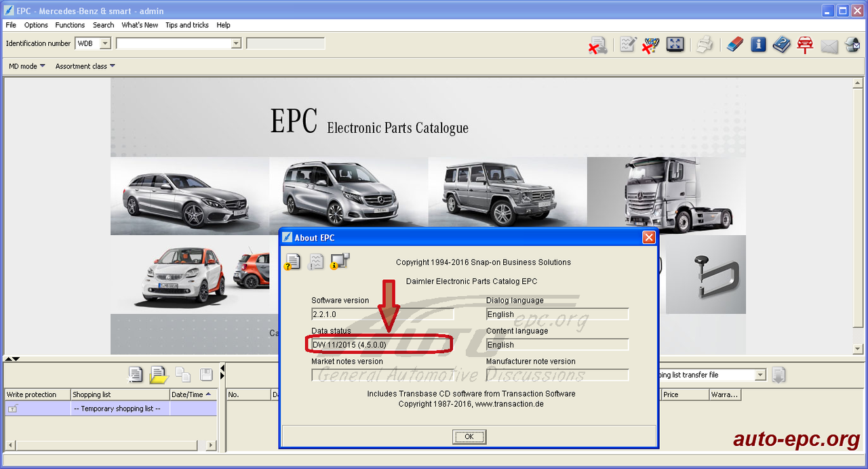This screenshot has height=469, width=868.
Task: Click the horizontal pane collapse arrows
Action: click(x=12, y=359)
